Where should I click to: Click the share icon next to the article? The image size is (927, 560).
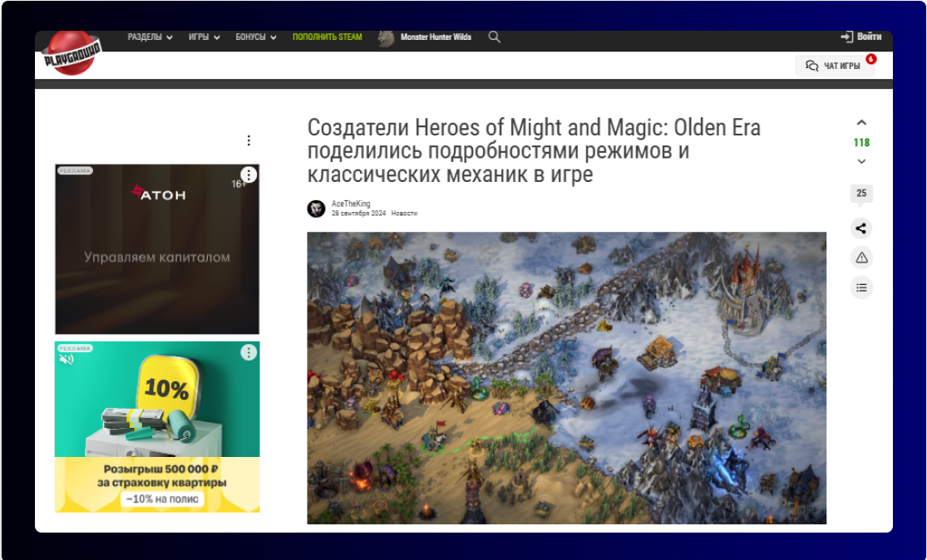(860, 228)
